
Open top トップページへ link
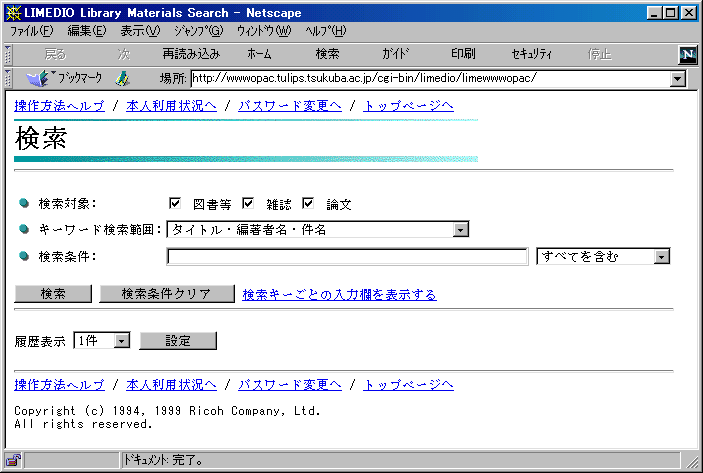408,106
